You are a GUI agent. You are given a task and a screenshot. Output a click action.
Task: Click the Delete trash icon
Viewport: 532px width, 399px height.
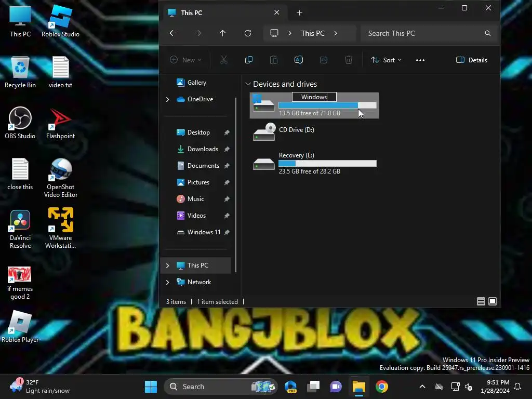coord(349,60)
